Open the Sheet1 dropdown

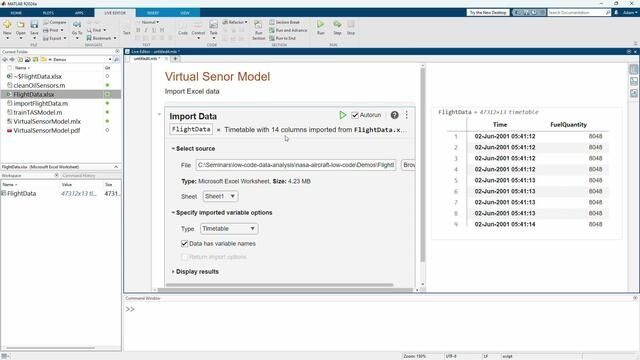pyautogui.click(x=220, y=196)
